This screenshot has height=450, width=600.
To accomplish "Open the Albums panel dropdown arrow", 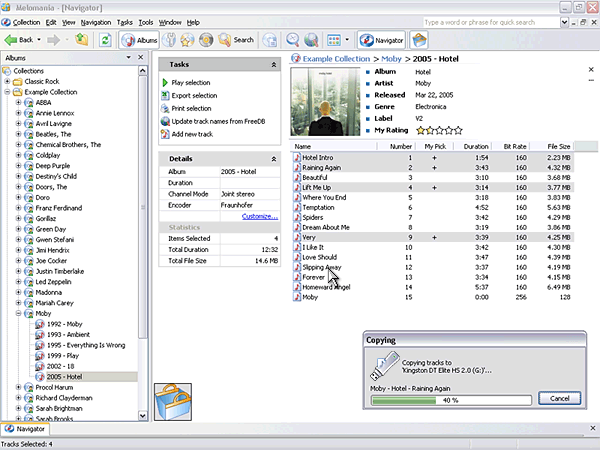I will pos(129,57).
